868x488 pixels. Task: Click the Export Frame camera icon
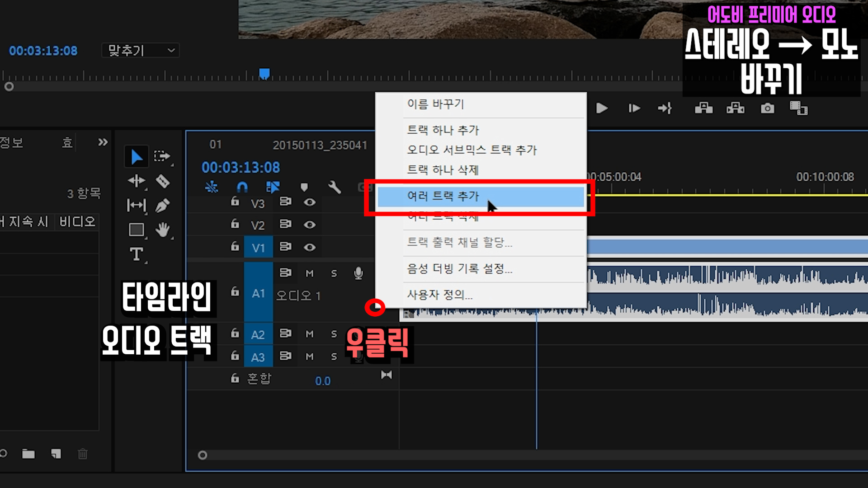767,108
